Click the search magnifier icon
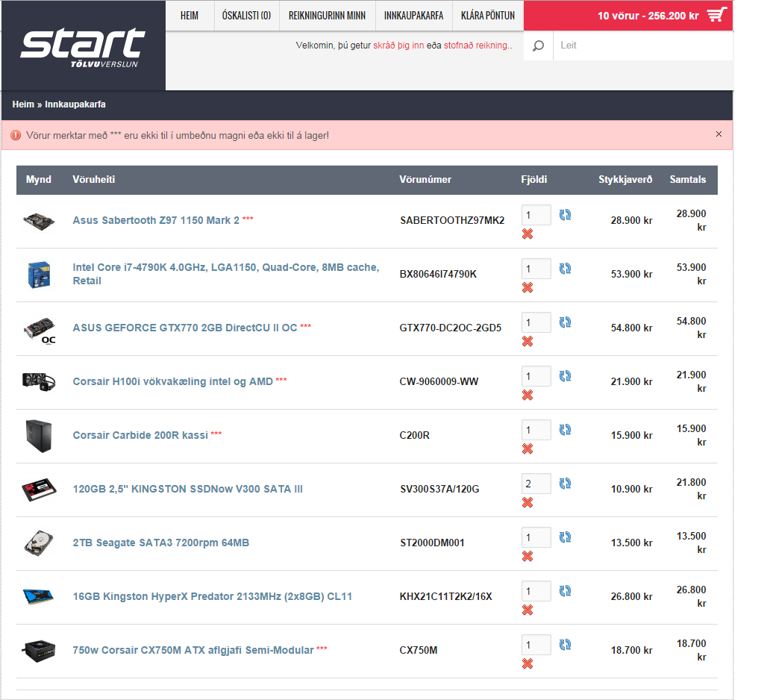Viewport: 764px width, 700px height. (x=538, y=46)
